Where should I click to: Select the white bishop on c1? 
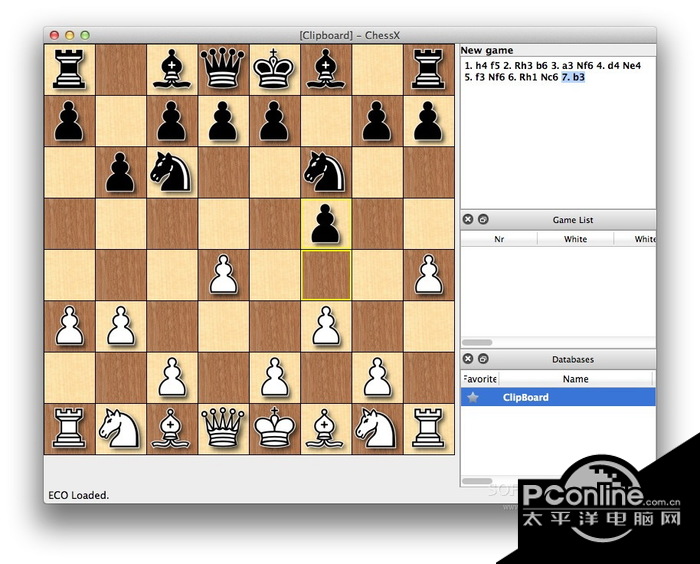click(171, 429)
